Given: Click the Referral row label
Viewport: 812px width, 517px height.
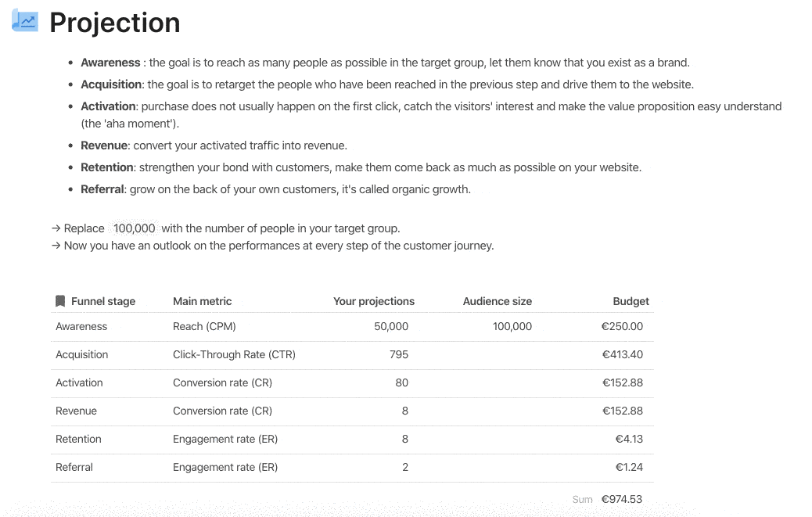Looking at the screenshot, I should [x=74, y=467].
